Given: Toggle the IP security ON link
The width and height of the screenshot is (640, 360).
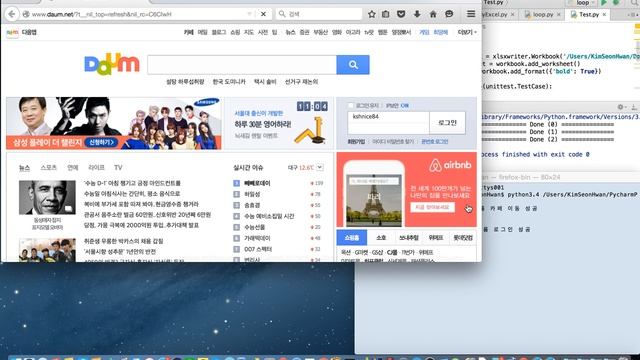Looking at the screenshot, I should (x=404, y=106).
